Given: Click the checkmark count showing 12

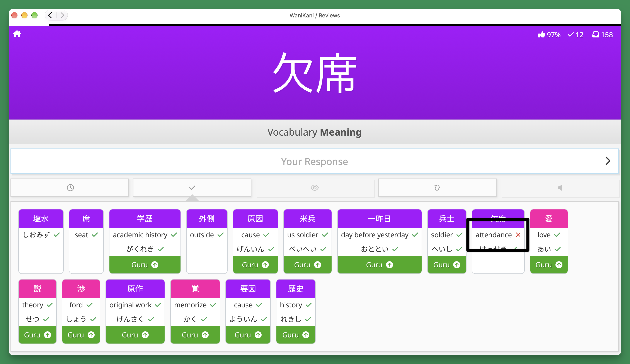Looking at the screenshot, I should [x=576, y=35].
